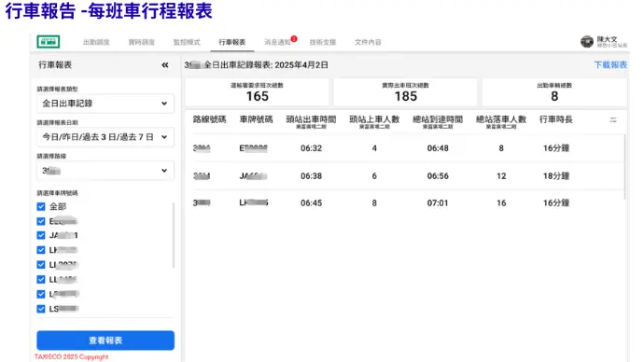This screenshot has height=362, width=644.
Task: Click the 06:32 departure time cell
Action: [311, 148]
